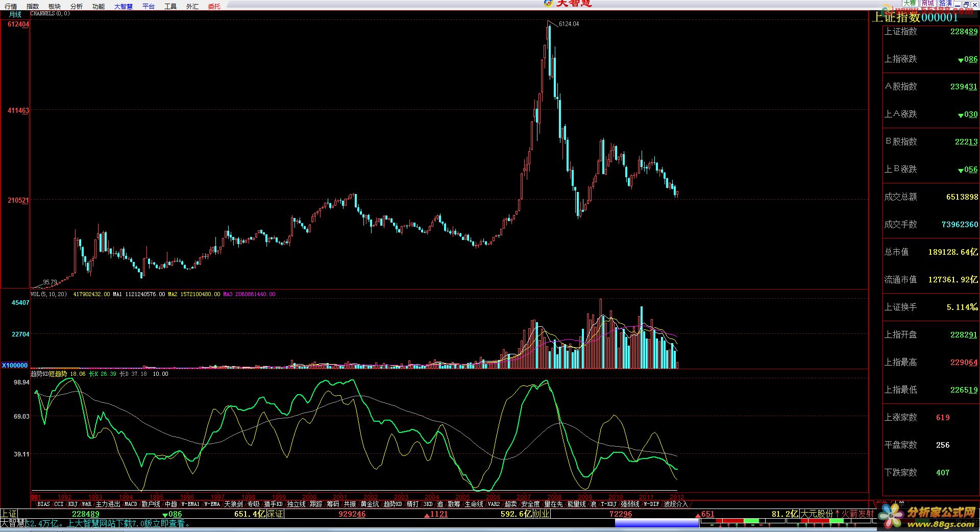Switch to the 中趋 indicator tab
The image size is (980, 532).
[171, 504]
